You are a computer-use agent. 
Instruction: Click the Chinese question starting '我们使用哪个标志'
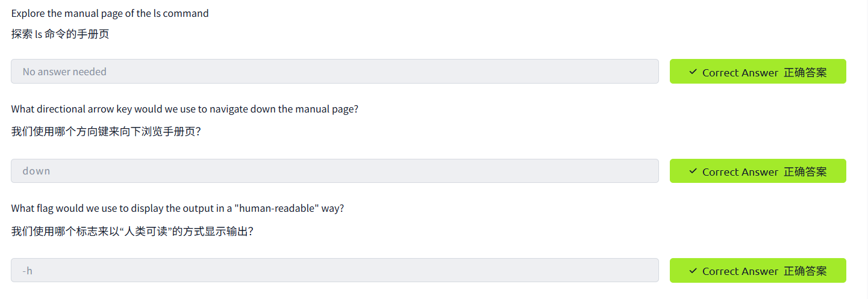point(133,230)
